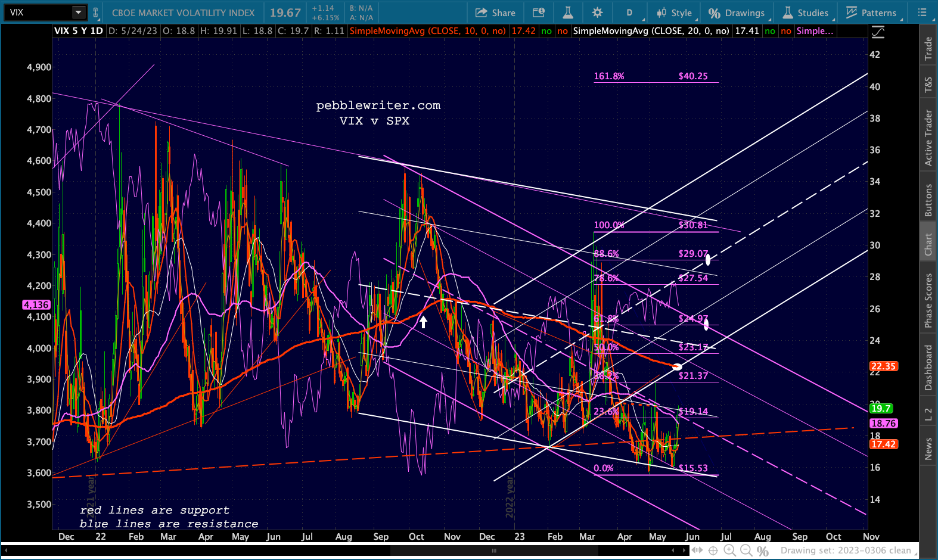Click scroll right arrow on time scrollbar
This screenshot has height=560, width=938.
pos(685,550)
